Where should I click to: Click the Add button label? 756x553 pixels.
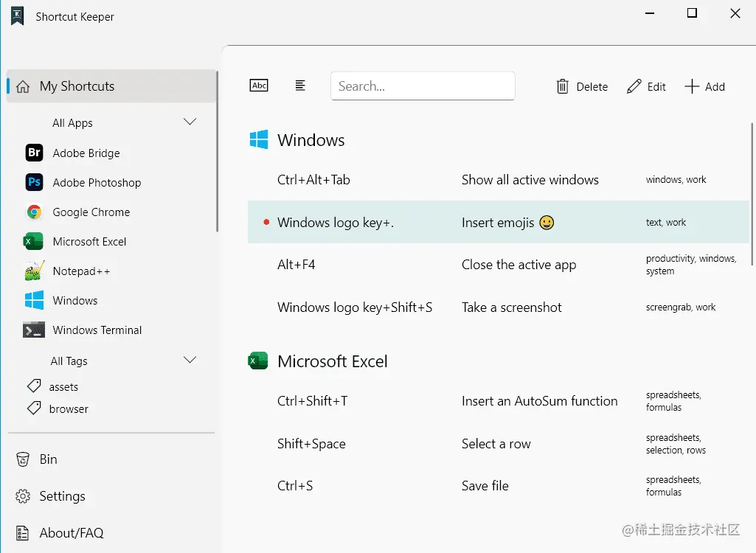coord(715,87)
